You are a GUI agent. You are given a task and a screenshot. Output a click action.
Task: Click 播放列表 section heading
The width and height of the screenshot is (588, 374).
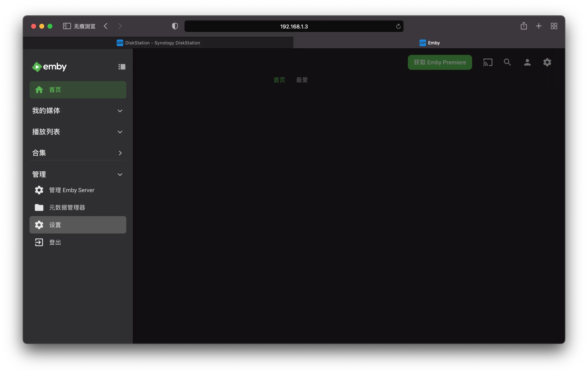(46, 132)
